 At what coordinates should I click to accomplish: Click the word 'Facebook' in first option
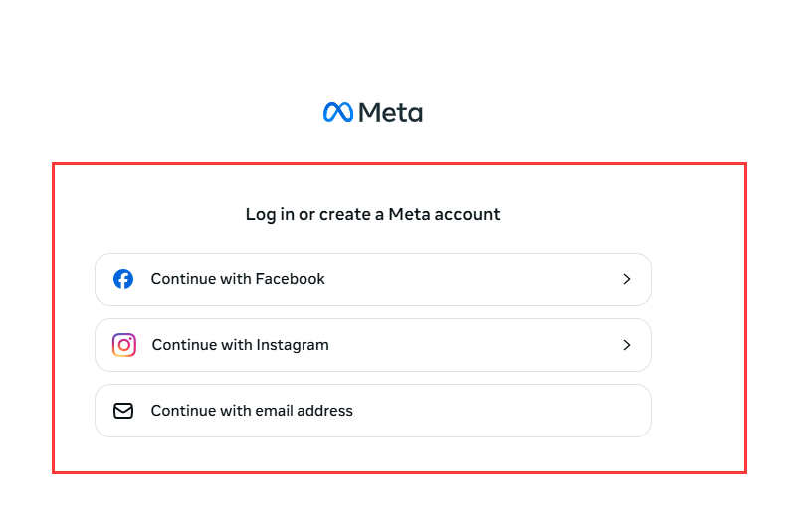tap(290, 279)
